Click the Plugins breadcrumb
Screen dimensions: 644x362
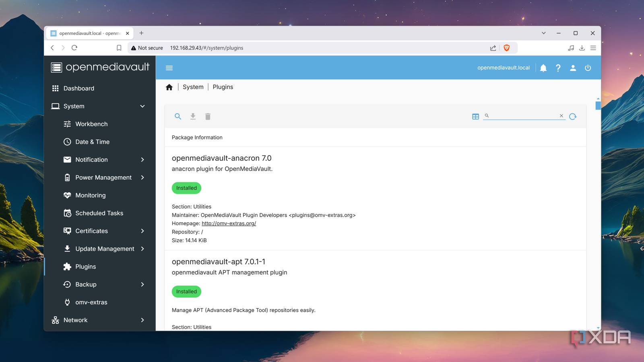coord(223,87)
